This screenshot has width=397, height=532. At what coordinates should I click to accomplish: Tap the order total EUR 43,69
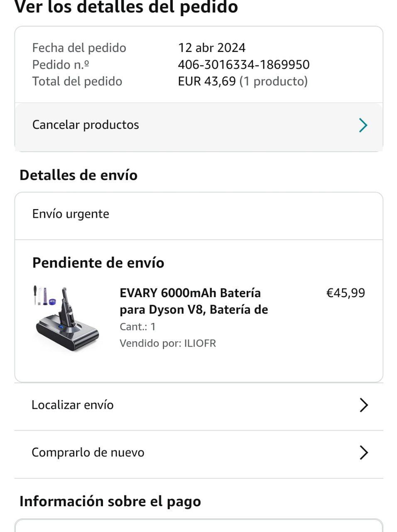(207, 81)
